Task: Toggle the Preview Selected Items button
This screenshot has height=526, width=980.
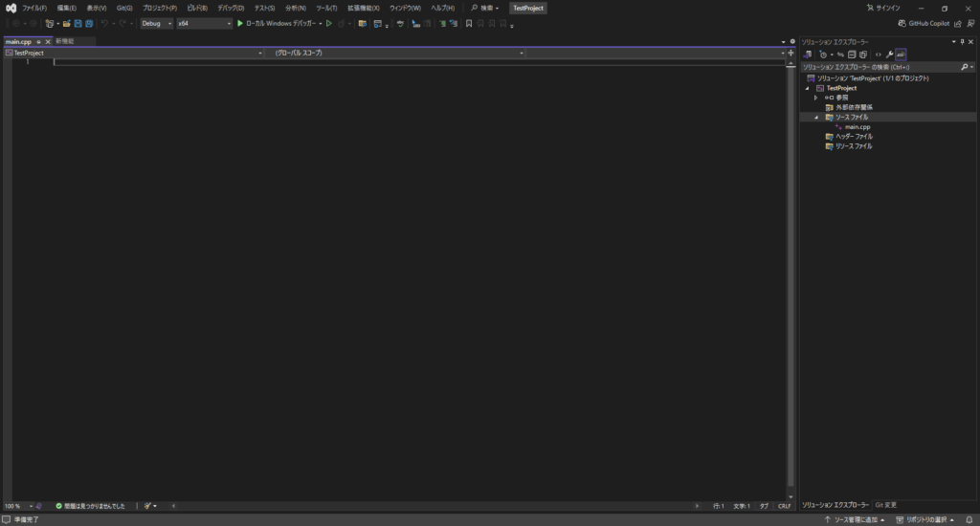Action: pyautogui.click(x=902, y=55)
